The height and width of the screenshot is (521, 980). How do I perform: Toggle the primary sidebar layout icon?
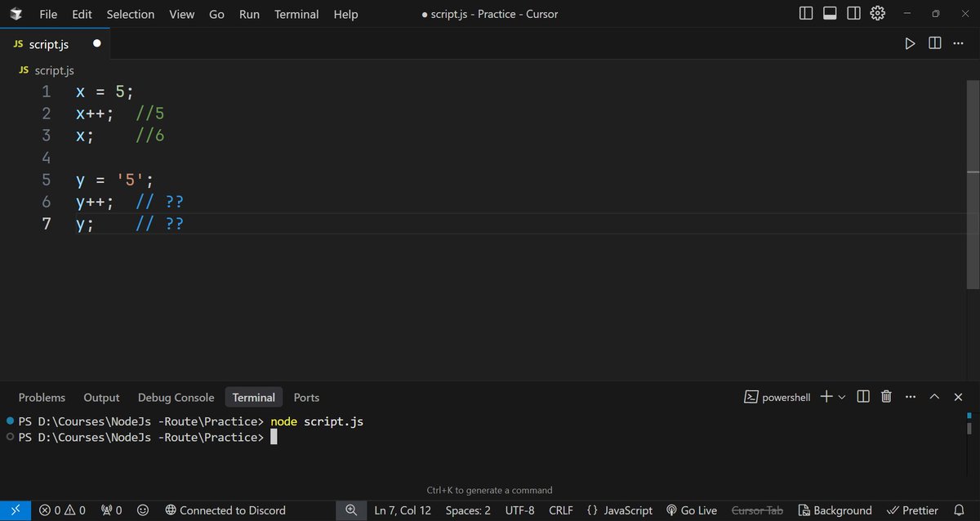(x=806, y=14)
